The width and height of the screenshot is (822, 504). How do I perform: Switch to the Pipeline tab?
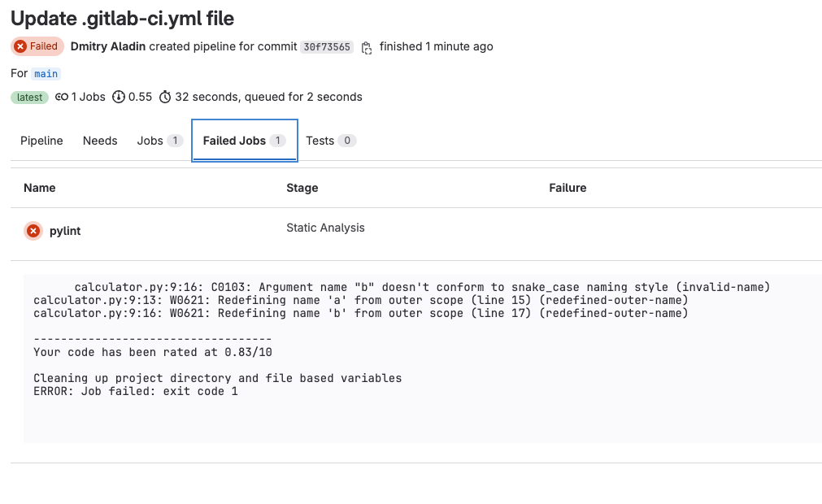pos(41,141)
